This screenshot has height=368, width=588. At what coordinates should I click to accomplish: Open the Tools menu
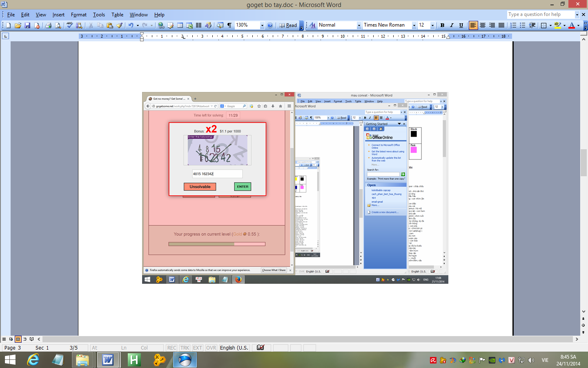coord(99,15)
